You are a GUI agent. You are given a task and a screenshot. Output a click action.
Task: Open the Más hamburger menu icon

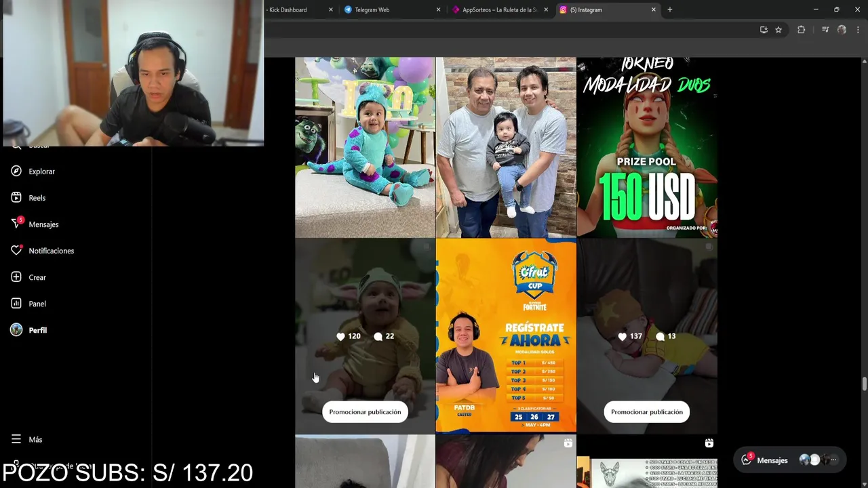pos(16,439)
